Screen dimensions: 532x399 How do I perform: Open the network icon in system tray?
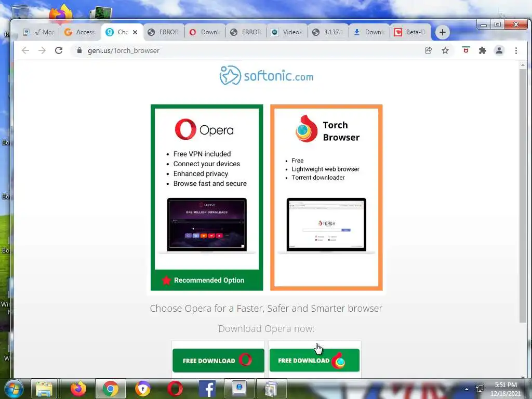[x=480, y=389]
